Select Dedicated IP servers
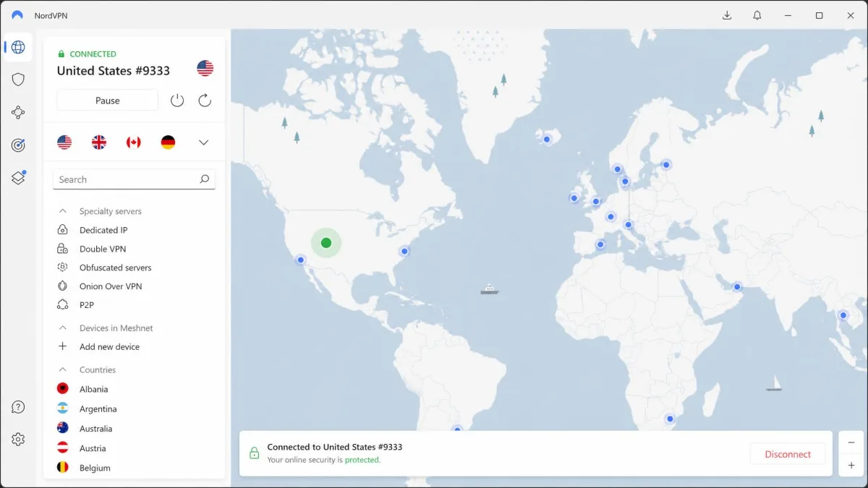The height and width of the screenshot is (488, 868). click(x=103, y=230)
